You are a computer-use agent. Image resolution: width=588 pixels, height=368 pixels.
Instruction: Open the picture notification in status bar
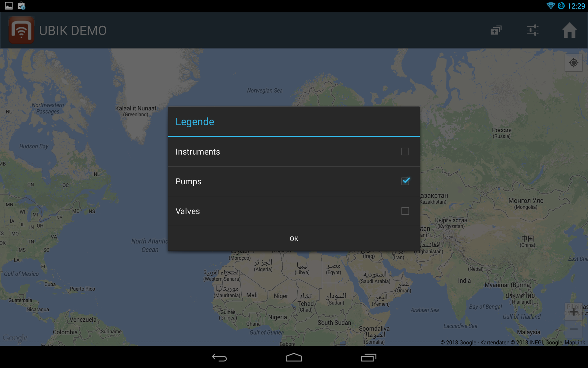click(9, 6)
